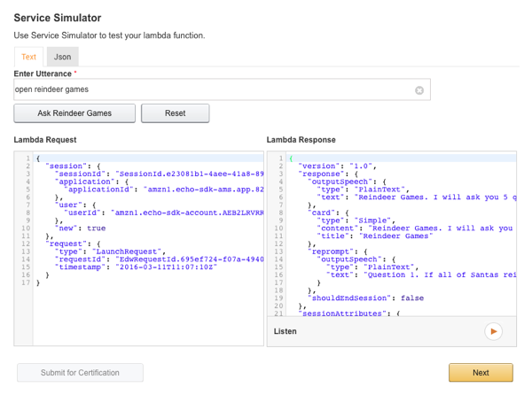This screenshot has height=395, width=532.
Task: Click the "requestId" line in Lambda Request
Action: click(x=160, y=259)
